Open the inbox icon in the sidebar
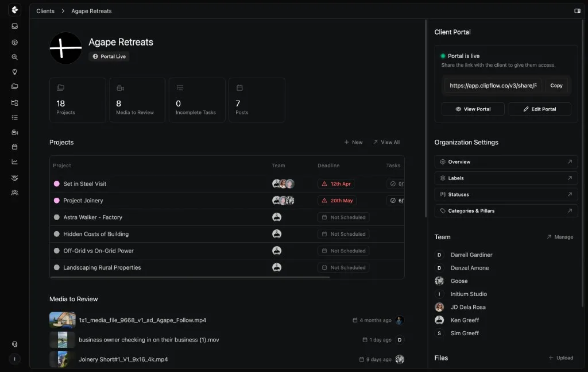 [x=14, y=26]
